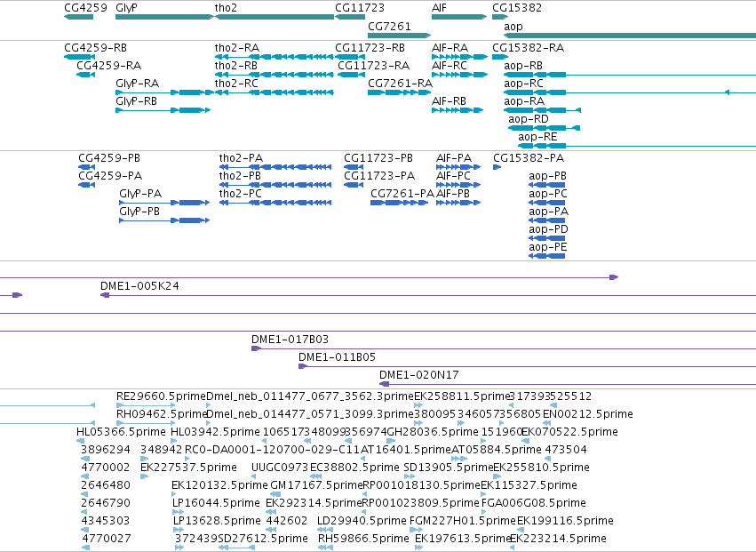Open EST entry 3896294
Image resolution: width=756 pixels, height=552 pixels.
85,459
